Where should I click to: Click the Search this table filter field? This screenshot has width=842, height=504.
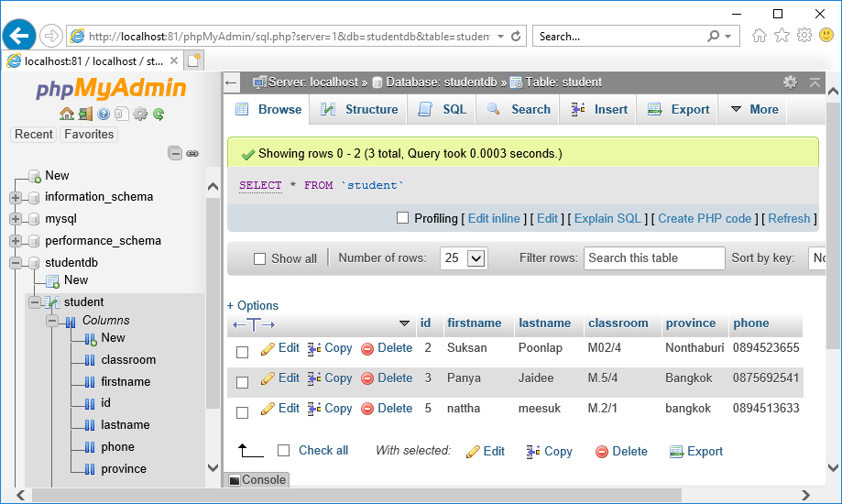pyautogui.click(x=653, y=258)
